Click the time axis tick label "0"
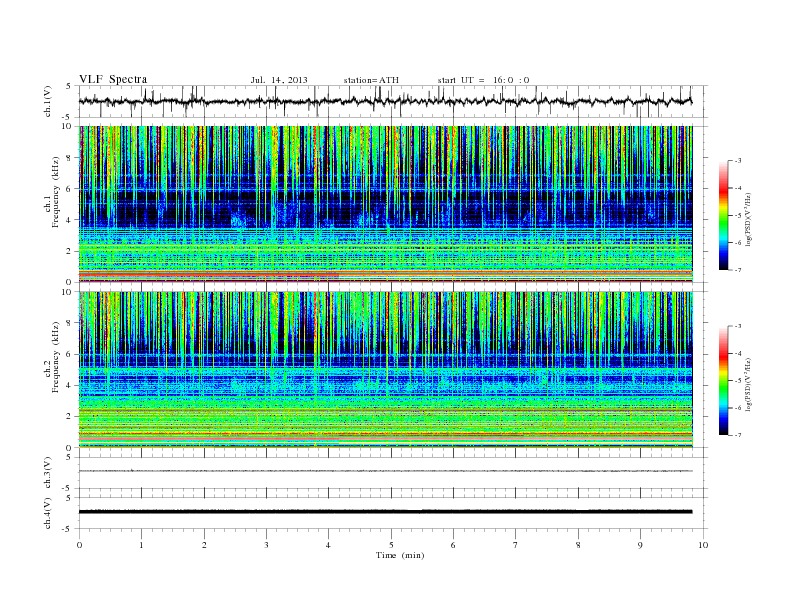 pyautogui.click(x=79, y=545)
